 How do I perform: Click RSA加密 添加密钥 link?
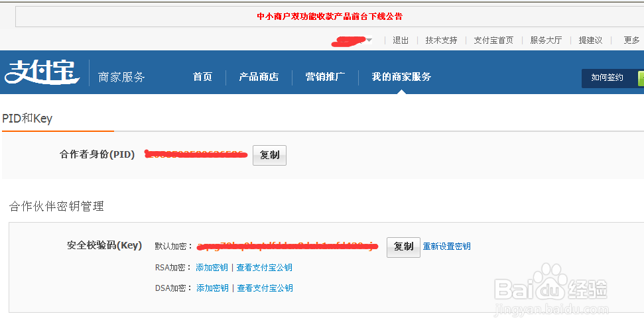212,268
